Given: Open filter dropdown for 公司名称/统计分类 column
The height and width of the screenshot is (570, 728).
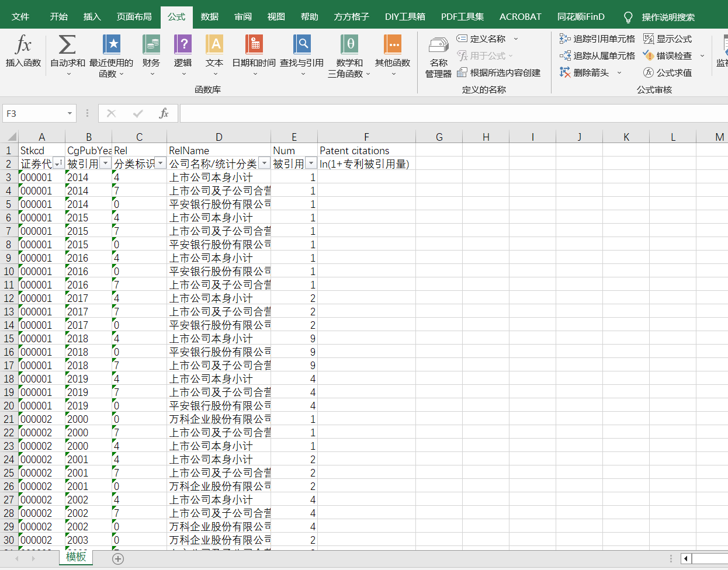Looking at the screenshot, I should pyautogui.click(x=264, y=164).
